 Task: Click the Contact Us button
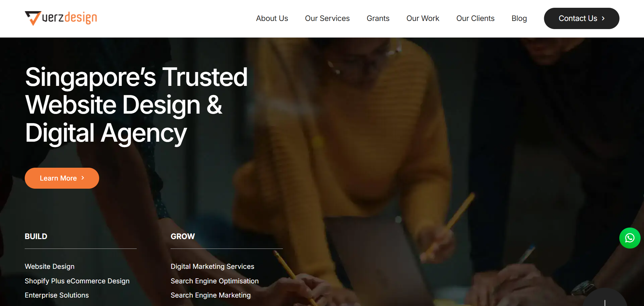[x=581, y=18]
